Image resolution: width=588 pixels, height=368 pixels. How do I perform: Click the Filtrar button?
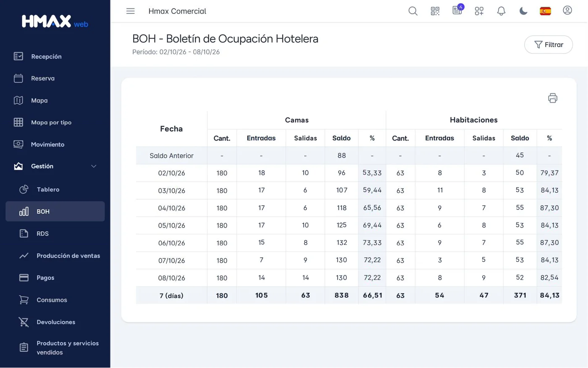[549, 45]
